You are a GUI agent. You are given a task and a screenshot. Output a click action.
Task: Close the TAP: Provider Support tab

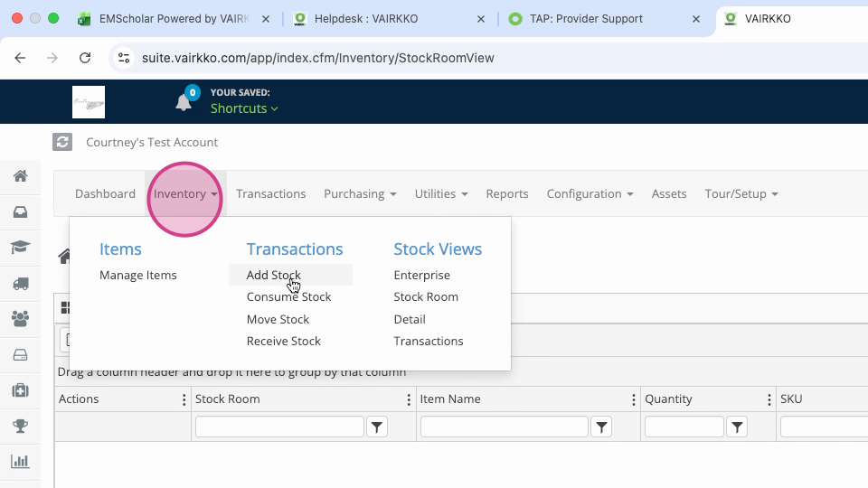tap(696, 19)
